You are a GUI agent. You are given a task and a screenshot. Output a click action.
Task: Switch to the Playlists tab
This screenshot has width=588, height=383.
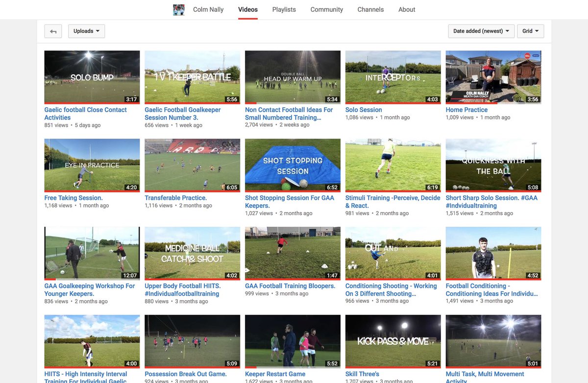[x=284, y=10]
